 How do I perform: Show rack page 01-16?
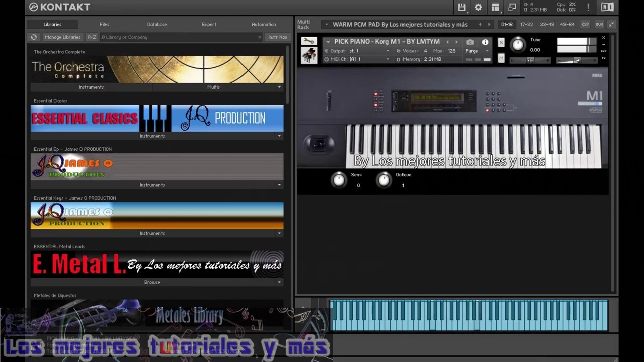[x=507, y=24]
